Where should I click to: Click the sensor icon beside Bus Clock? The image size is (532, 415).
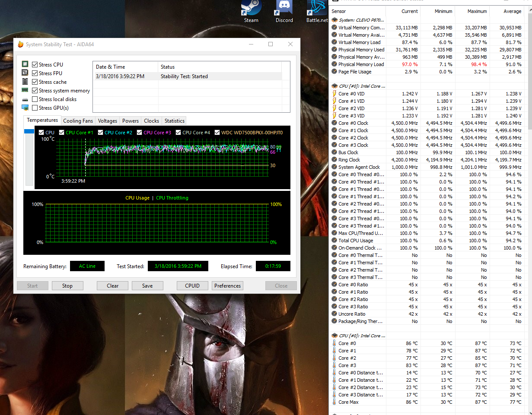[x=334, y=152]
